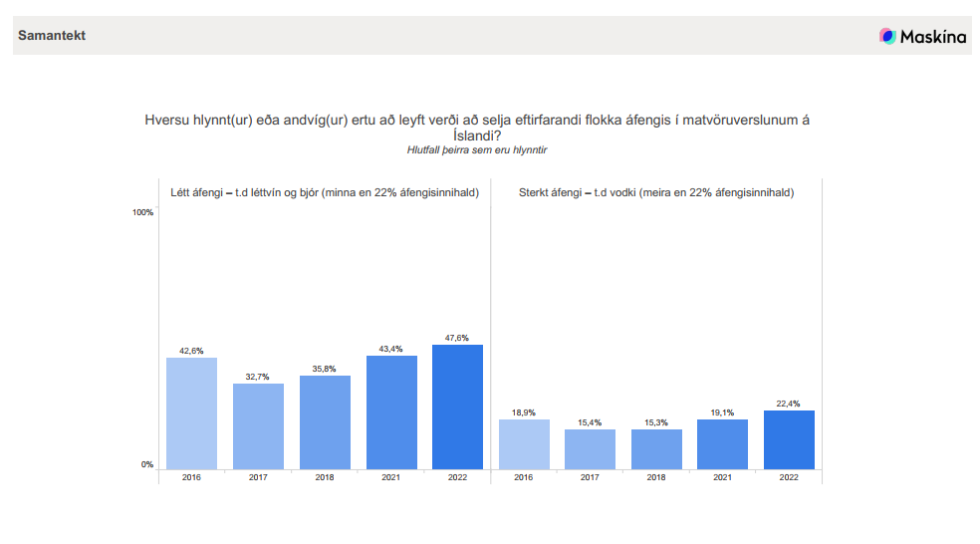Screen dimensions: 980x544
Task: Click the subtitle 'Hlutfall þeirra sem eru hlynntir'
Action: (477, 149)
